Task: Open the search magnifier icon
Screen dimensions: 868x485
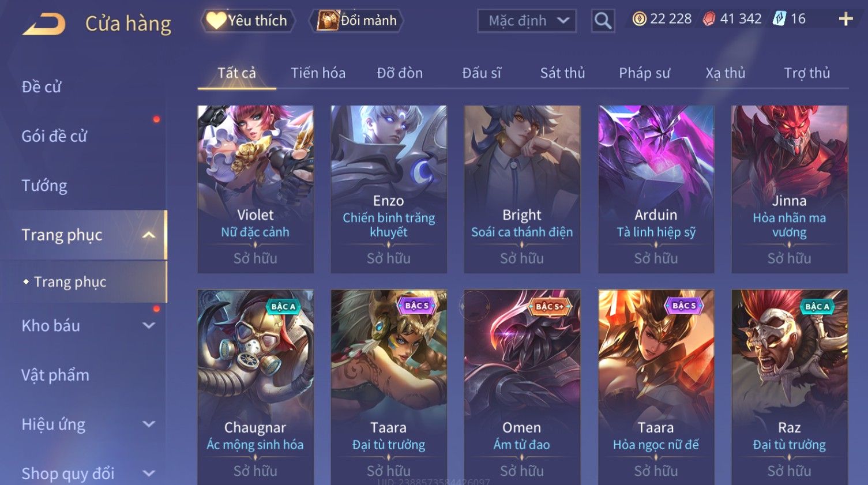Action: coord(603,21)
